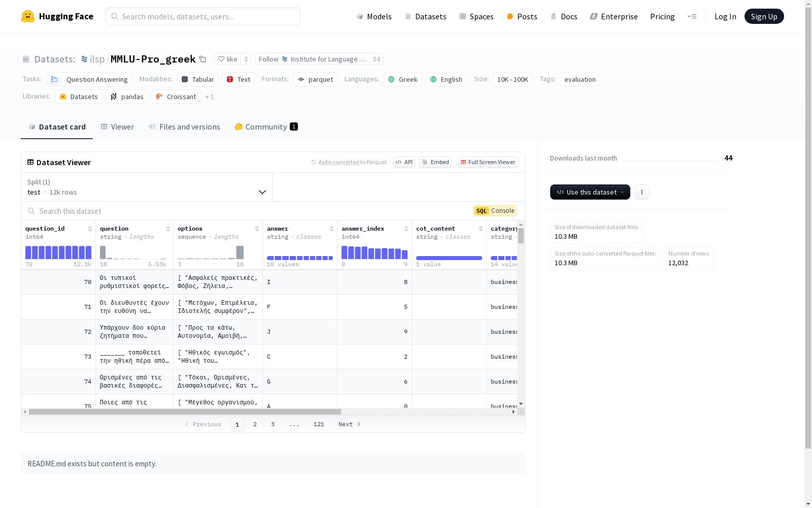Open the Croissant library tag
Image resolution: width=812 pixels, height=508 pixels.
pyautogui.click(x=176, y=97)
